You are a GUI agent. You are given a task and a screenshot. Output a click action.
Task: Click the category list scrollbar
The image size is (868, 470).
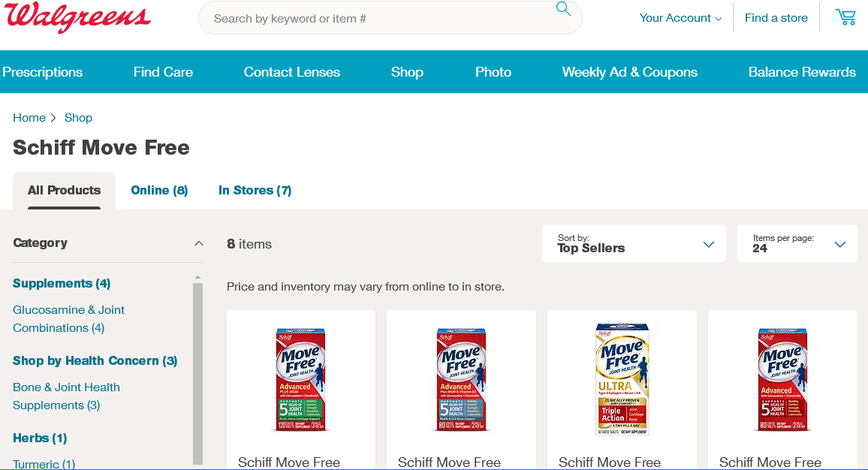(197, 372)
